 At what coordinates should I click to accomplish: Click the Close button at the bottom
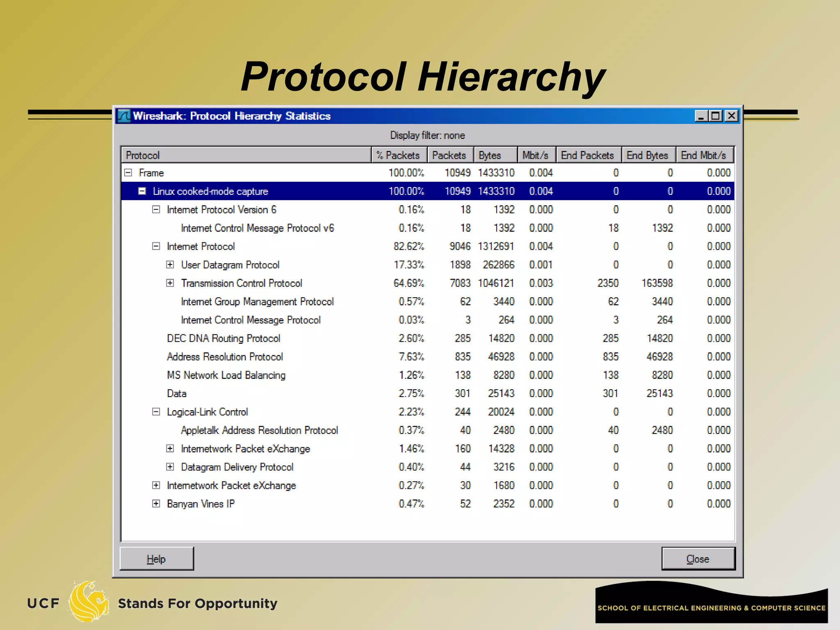(698, 559)
